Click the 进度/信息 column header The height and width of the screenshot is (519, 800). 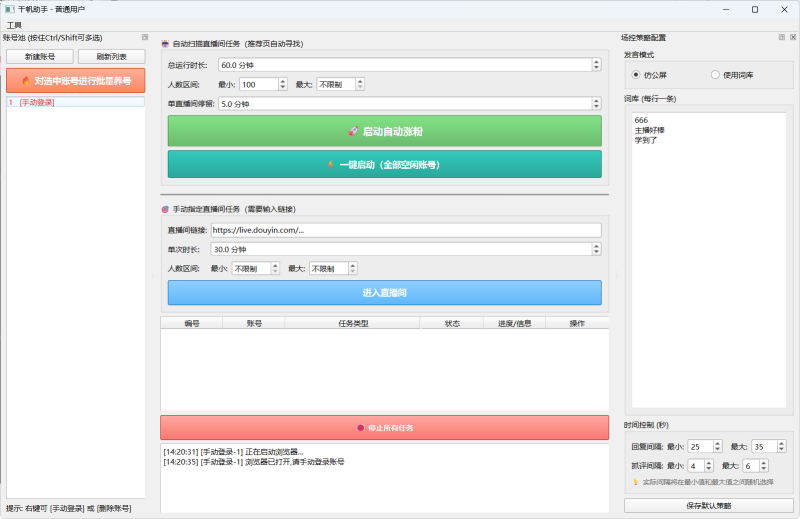(514, 323)
